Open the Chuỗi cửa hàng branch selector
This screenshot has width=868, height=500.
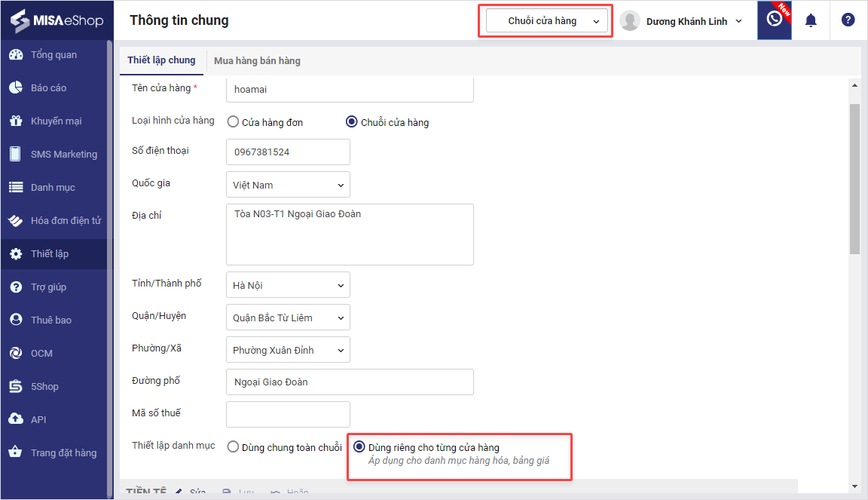(546, 21)
